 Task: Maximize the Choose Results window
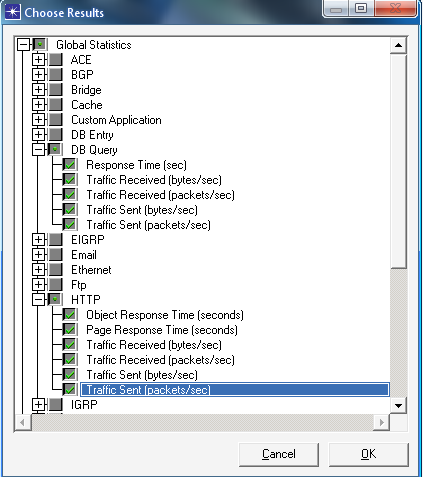pyautogui.click(x=361, y=8)
